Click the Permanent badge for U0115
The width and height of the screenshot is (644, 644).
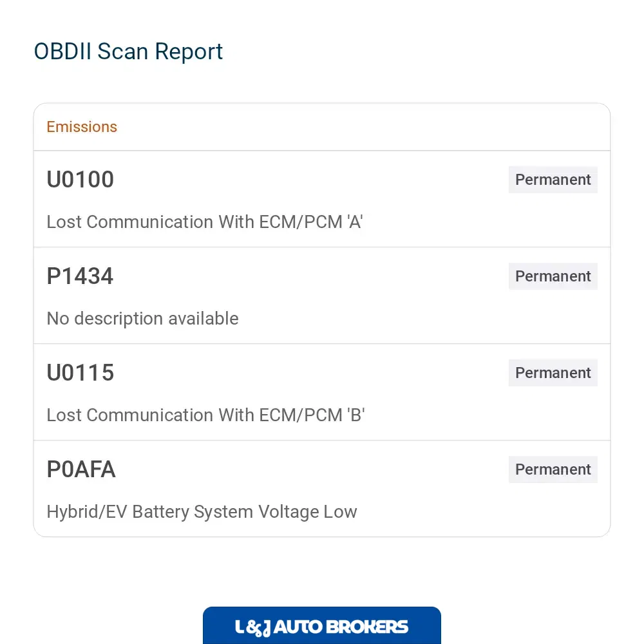(553, 372)
